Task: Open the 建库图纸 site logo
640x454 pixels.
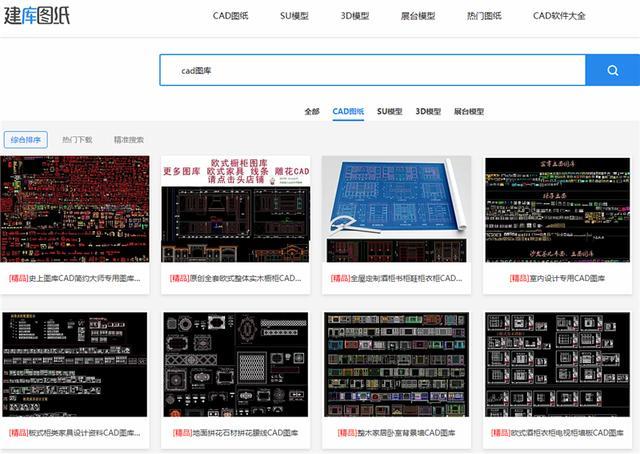Action: (x=37, y=15)
